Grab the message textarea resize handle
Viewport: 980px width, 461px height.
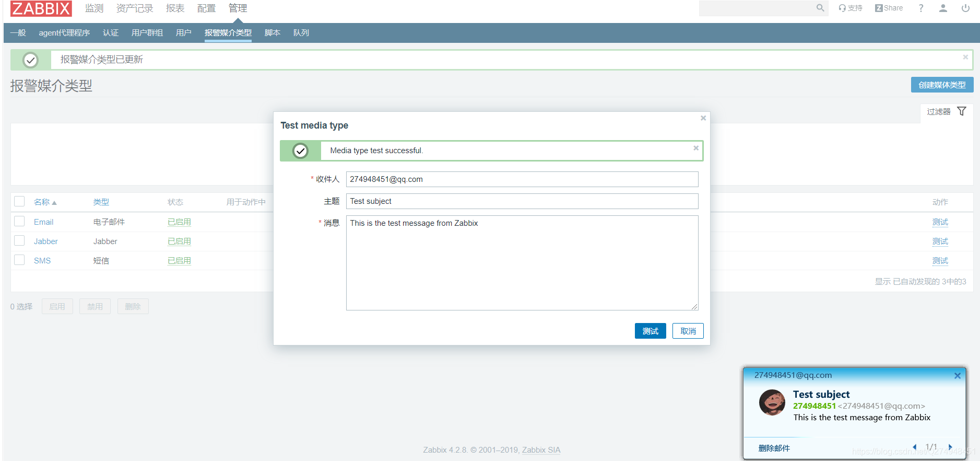(694, 307)
